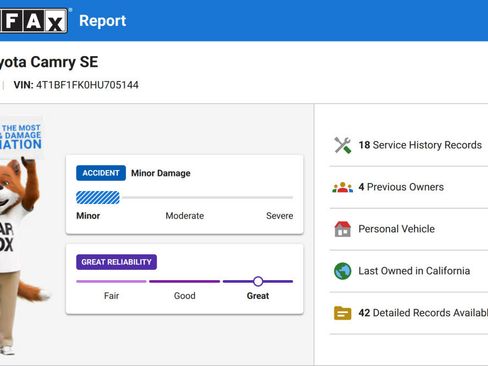Click the Report title in header
488x366 pixels.
103,21
